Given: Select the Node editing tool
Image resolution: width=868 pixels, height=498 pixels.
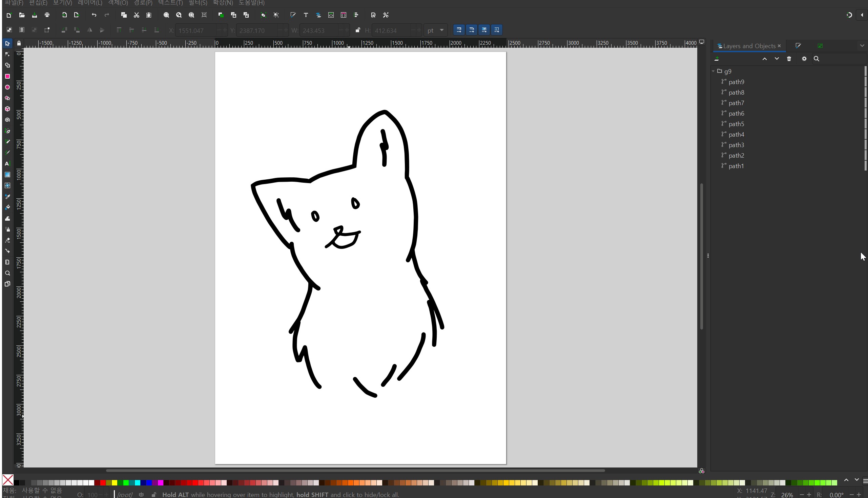Looking at the screenshot, I should pos(7,54).
